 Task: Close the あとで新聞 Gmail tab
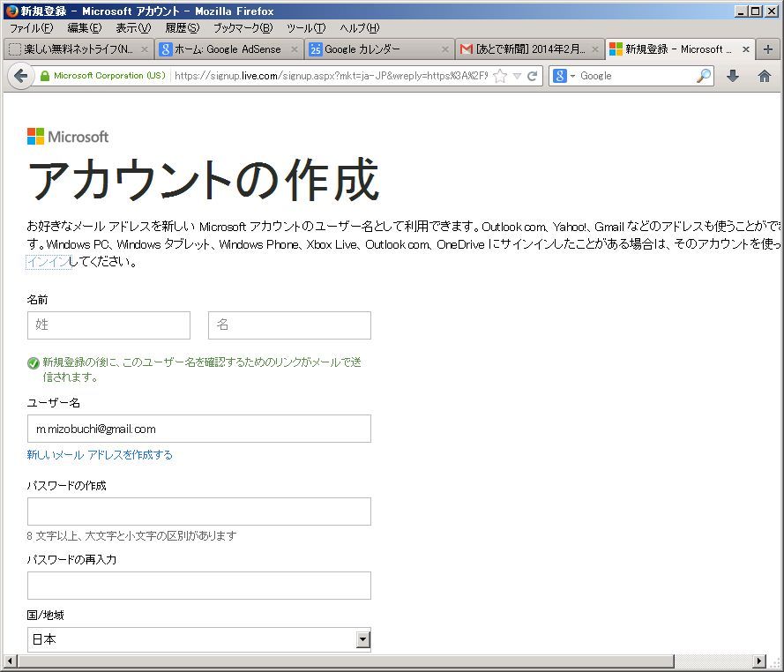[x=595, y=49]
